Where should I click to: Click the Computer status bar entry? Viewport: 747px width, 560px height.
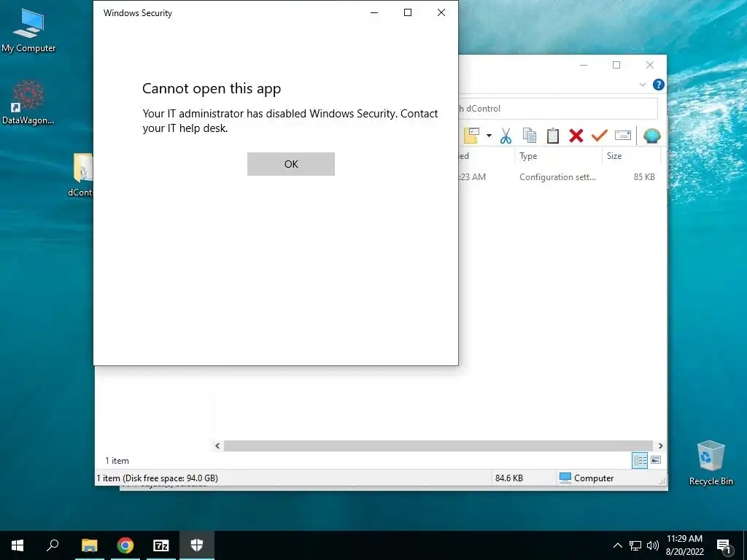pyautogui.click(x=587, y=478)
